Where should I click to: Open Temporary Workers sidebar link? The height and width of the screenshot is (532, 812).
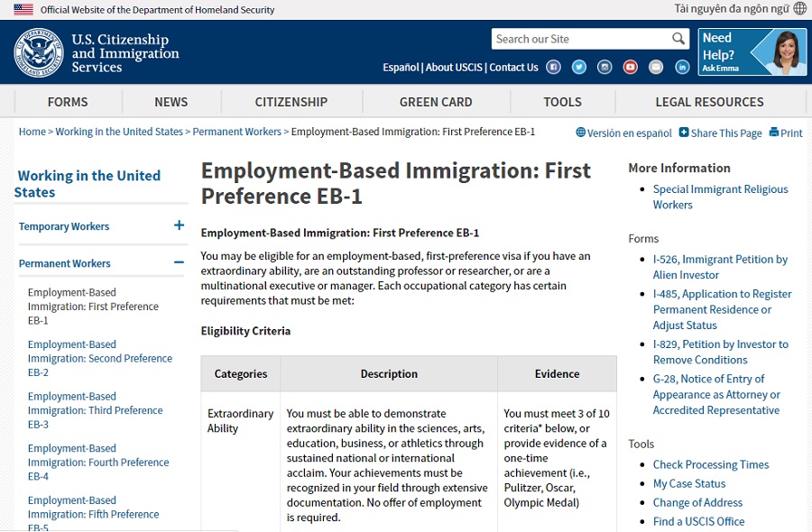(x=64, y=226)
